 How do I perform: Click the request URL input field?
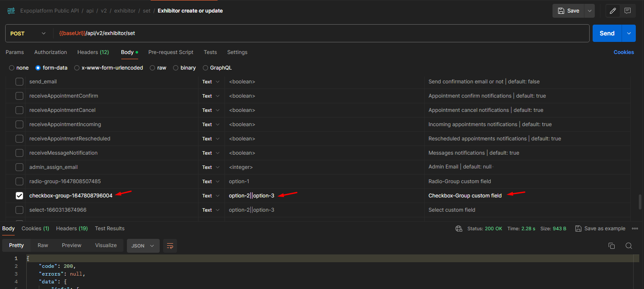coord(319,33)
